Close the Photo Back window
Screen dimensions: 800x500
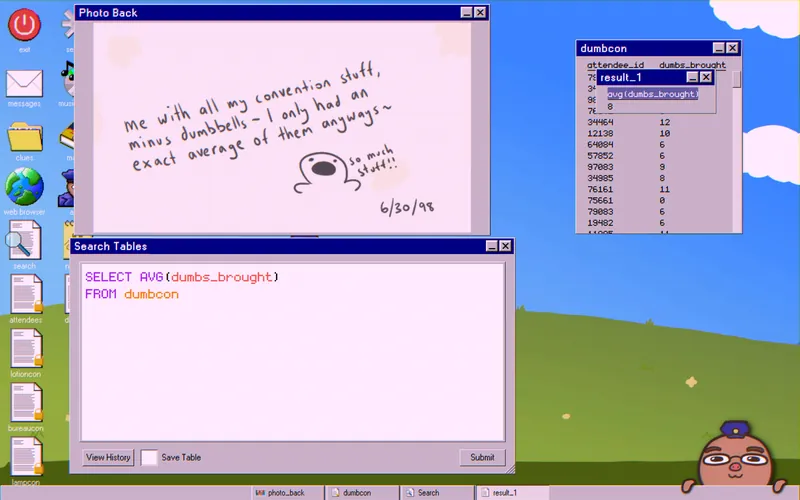[480, 13]
